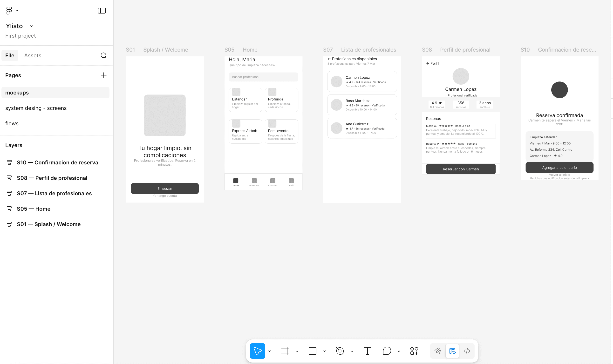Select the S05 — Home layer
613x364 pixels.
click(33, 209)
